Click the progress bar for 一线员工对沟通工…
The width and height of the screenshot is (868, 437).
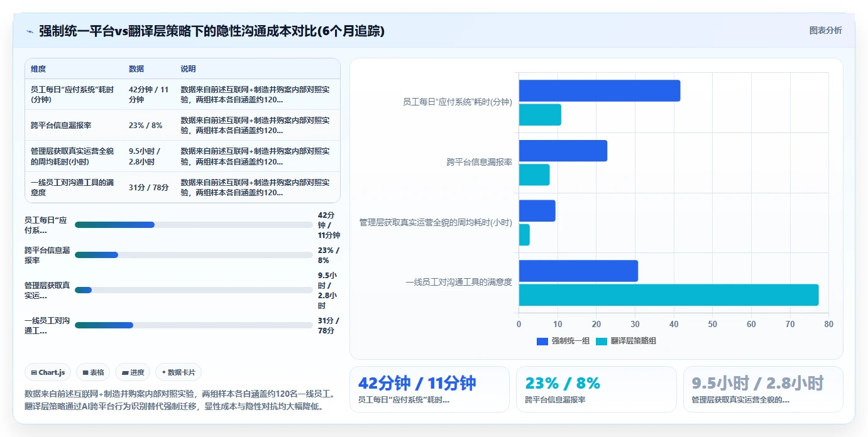point(194,325)
